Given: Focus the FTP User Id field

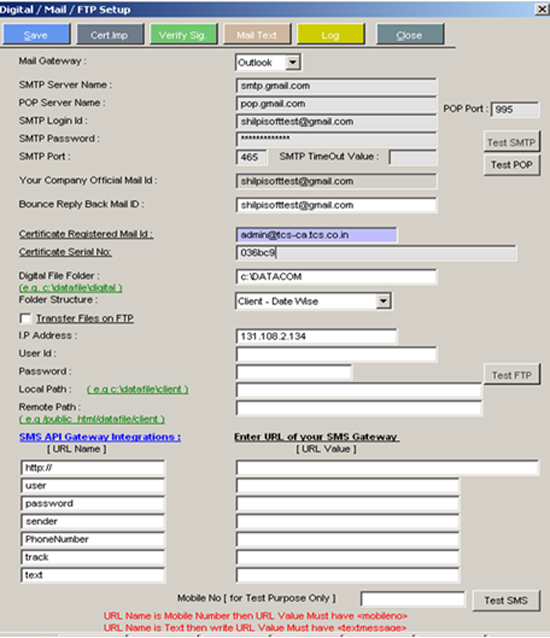Looking at the screenshot, I should [336, 354].
